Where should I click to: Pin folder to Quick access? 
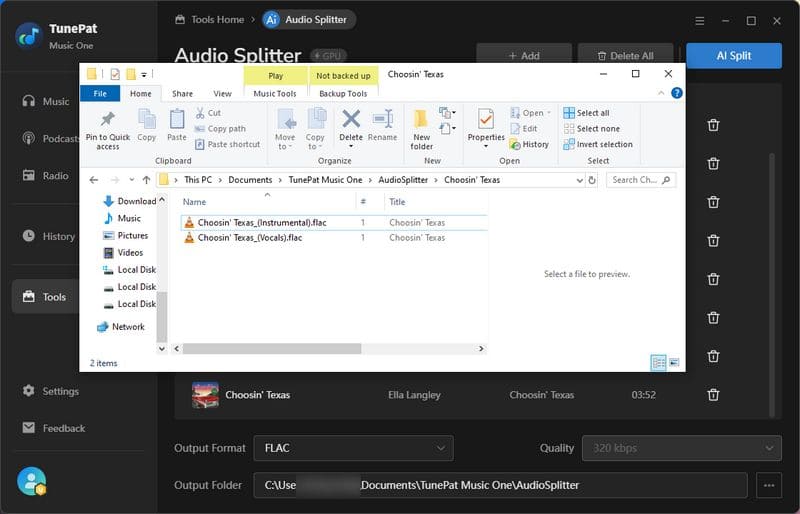(x=108, y=130)
